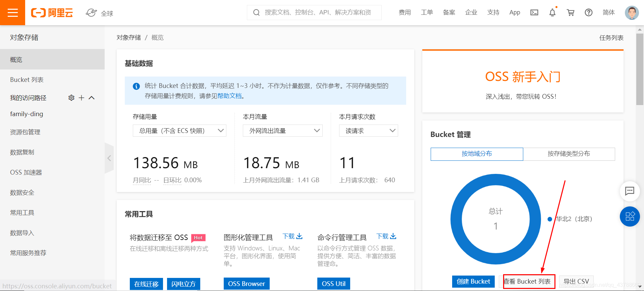
Task: Collapse the left sidebar with arrow handle
Action: 109,158
